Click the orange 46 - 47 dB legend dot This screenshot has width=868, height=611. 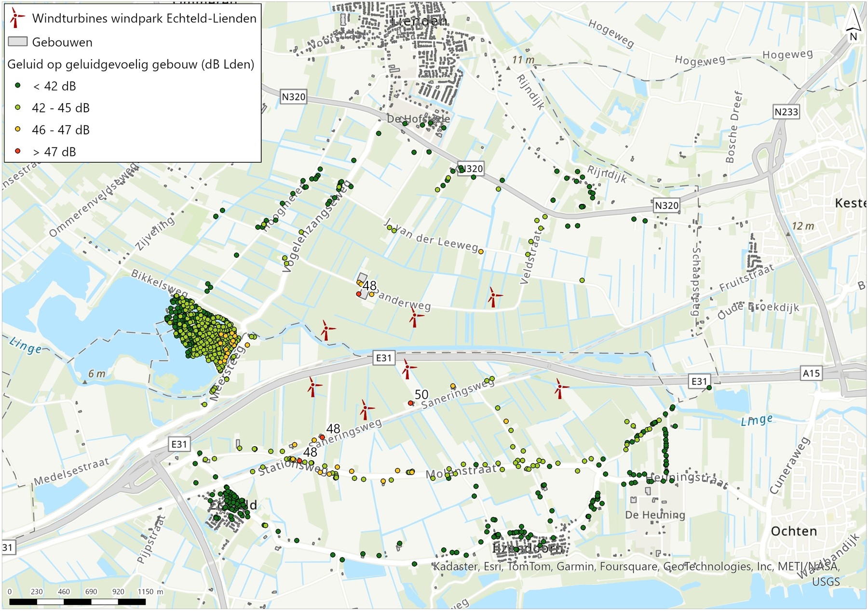(18, 130)
